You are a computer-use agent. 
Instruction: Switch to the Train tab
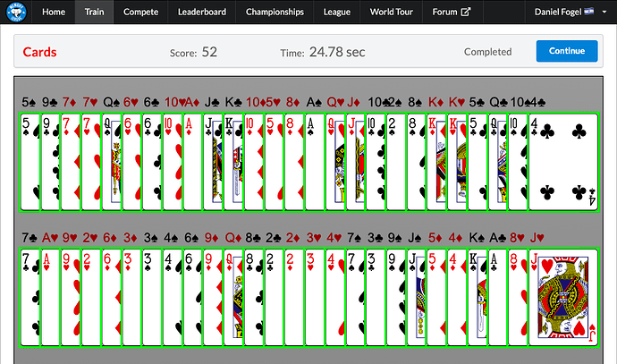95,12
